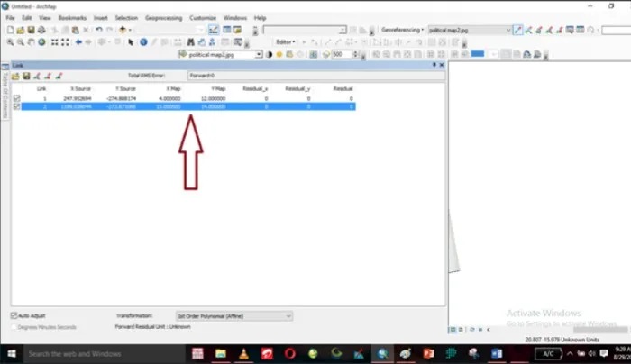The image size is (631, 364).
Task: Toggle checkbox for link 2
Action: (x=16, y=106)
